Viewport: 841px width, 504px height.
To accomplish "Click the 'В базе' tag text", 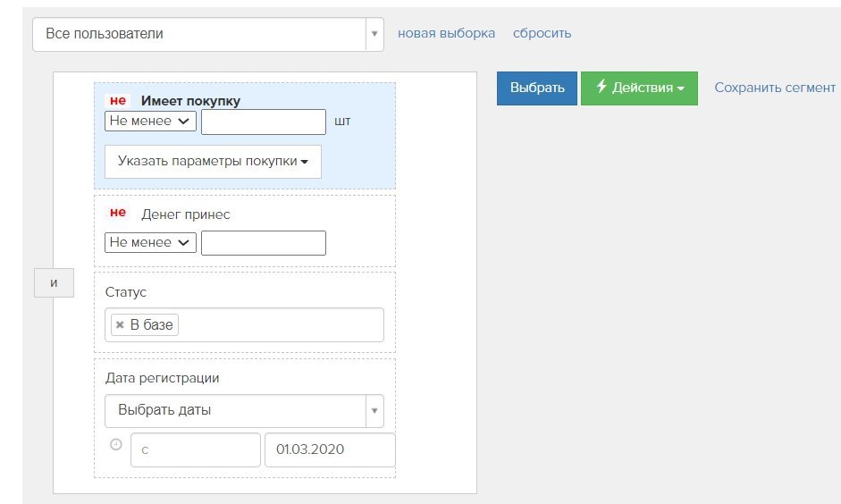I will coord(151,325).
